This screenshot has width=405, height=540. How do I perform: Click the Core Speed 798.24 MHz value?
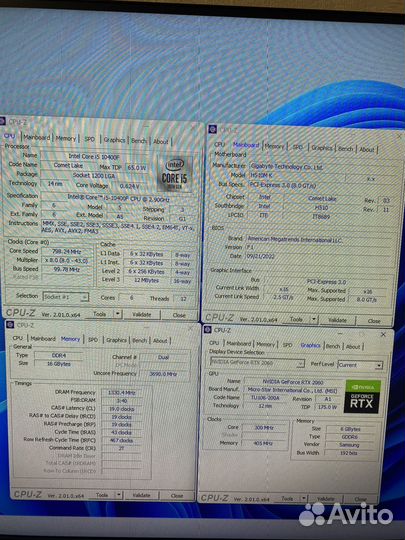point(67,252)
